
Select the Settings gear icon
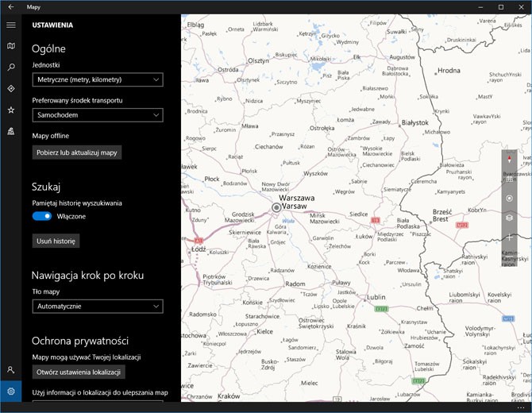click(11, 392)
